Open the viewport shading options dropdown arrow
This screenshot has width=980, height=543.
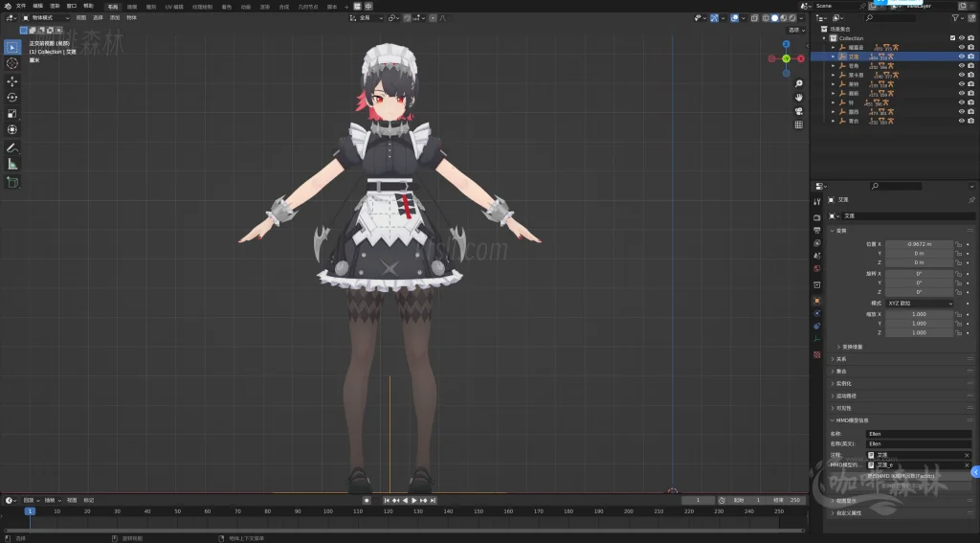[801, 18]
